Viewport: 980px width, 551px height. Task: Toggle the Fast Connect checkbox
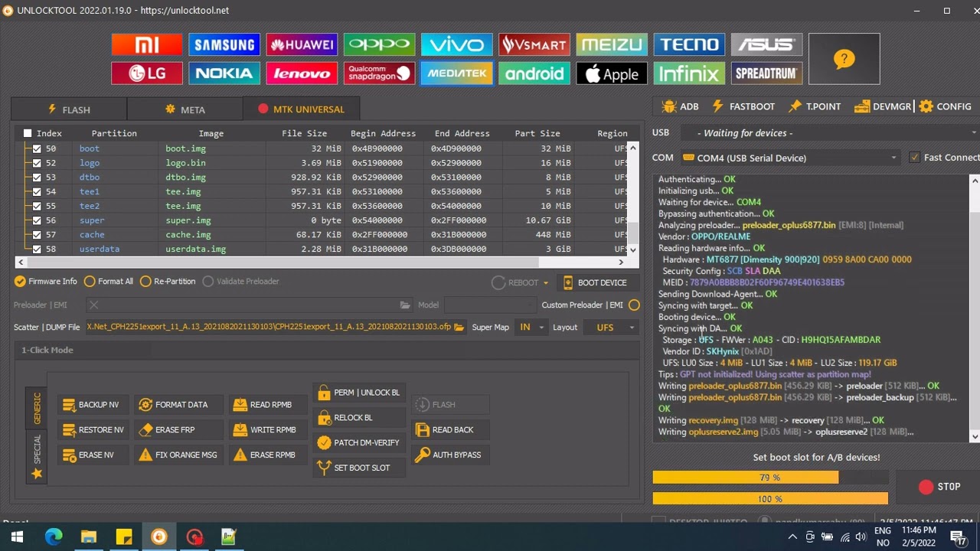(914, 158)
